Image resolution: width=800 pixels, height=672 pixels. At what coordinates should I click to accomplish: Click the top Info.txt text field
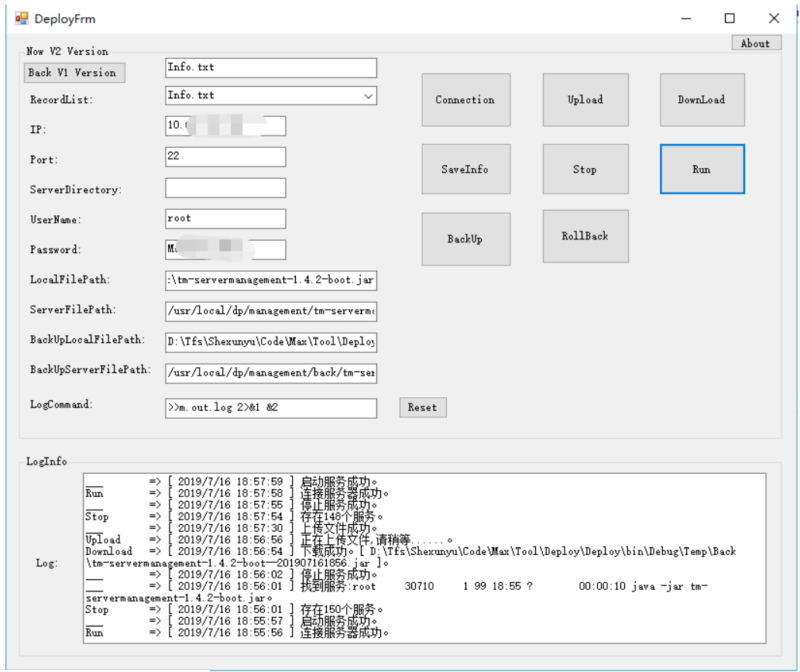[x=271, y=68]
